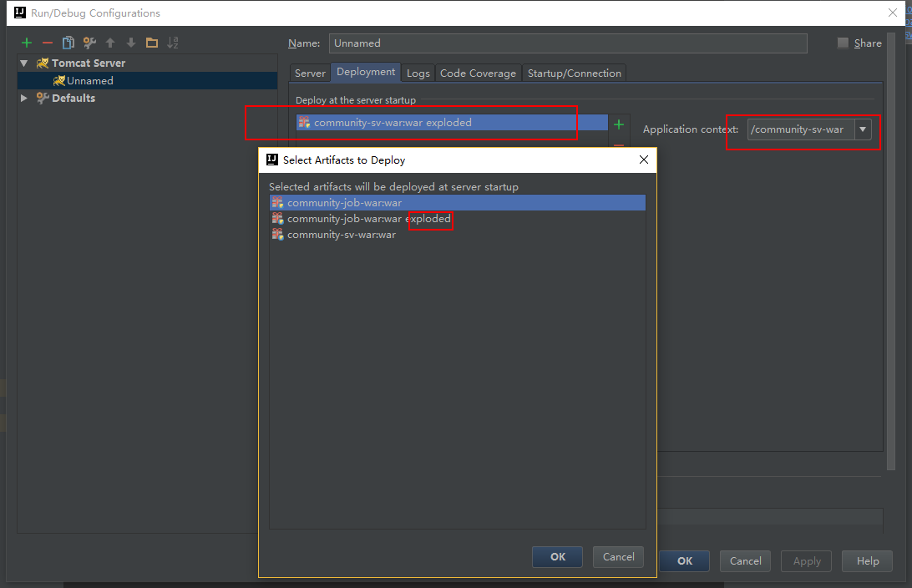This screenshot has height=588, width=912.
Task: Select the community-sv-war:war exploded deployment entry
Action: (452, 123)
